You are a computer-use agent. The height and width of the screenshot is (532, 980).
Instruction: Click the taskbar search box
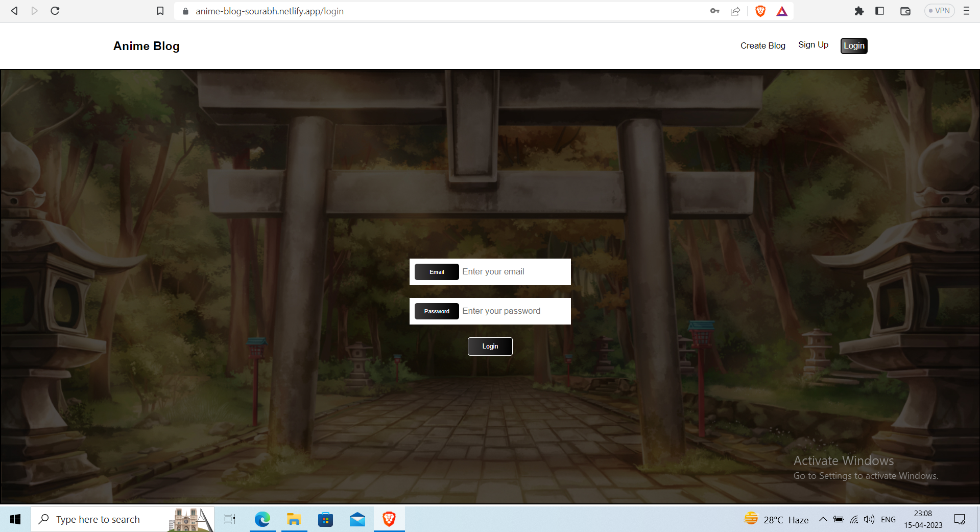[x=123, y=519]
